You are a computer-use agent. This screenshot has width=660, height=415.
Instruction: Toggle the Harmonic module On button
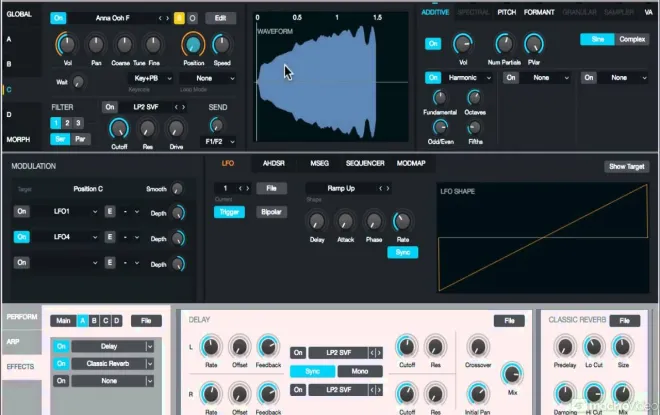click(433, 77)
